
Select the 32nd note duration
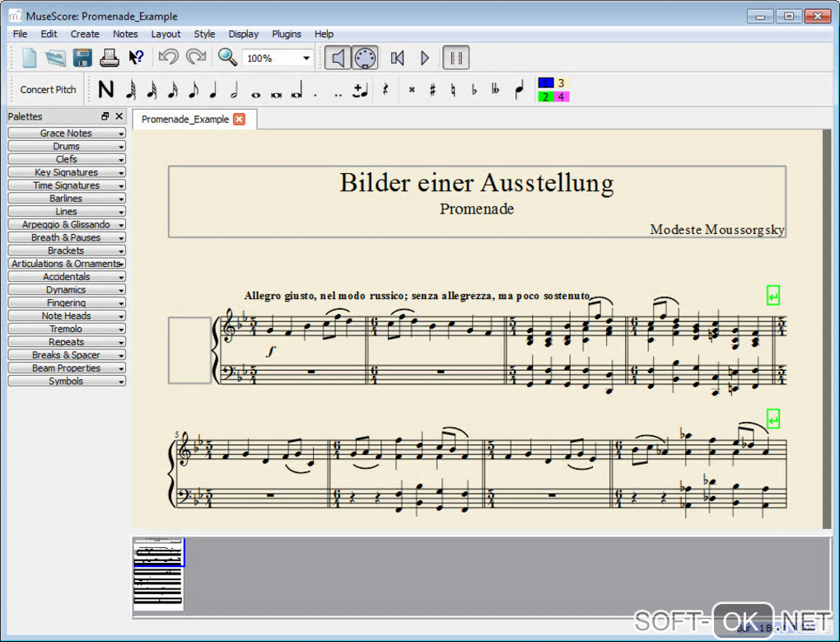click(x=152, y=90)
